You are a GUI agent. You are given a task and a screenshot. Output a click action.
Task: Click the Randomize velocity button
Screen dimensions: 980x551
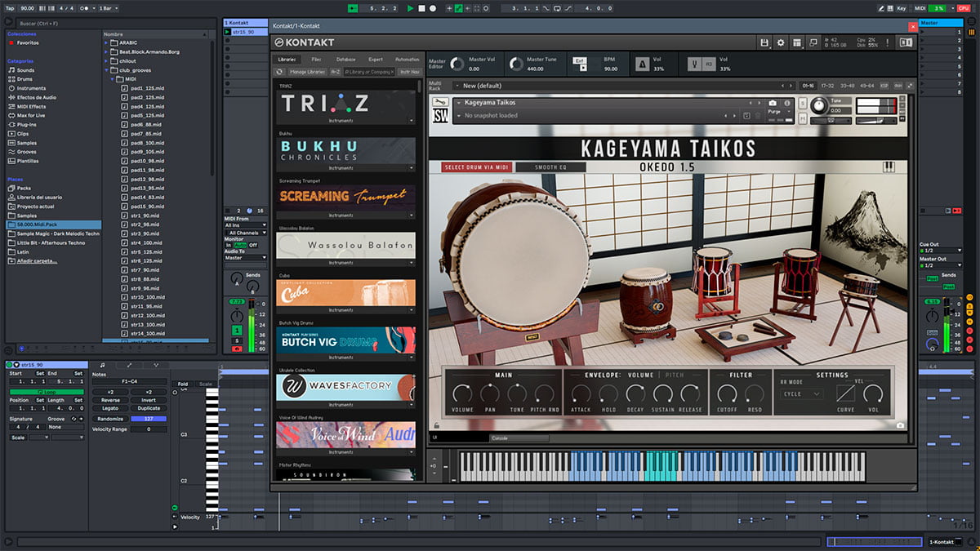pos(110,419)
